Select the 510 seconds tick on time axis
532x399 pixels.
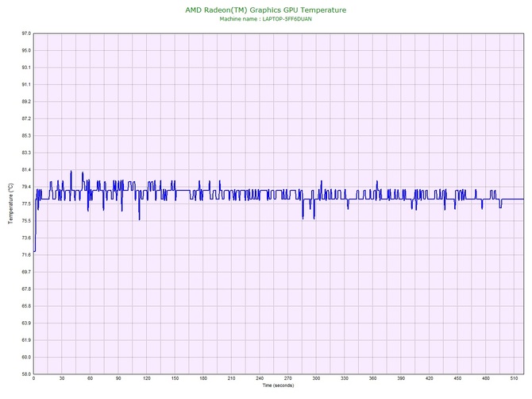click(x=514, y=379)
